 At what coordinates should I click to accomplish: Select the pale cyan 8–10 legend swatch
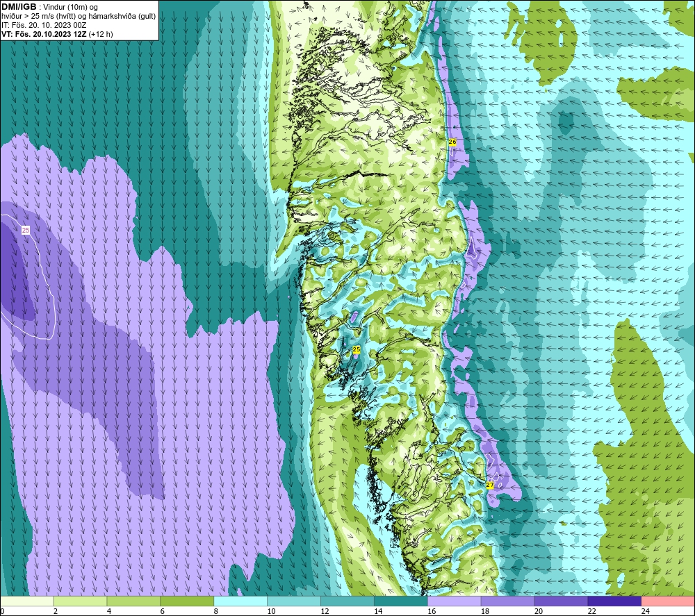point(240,601)
